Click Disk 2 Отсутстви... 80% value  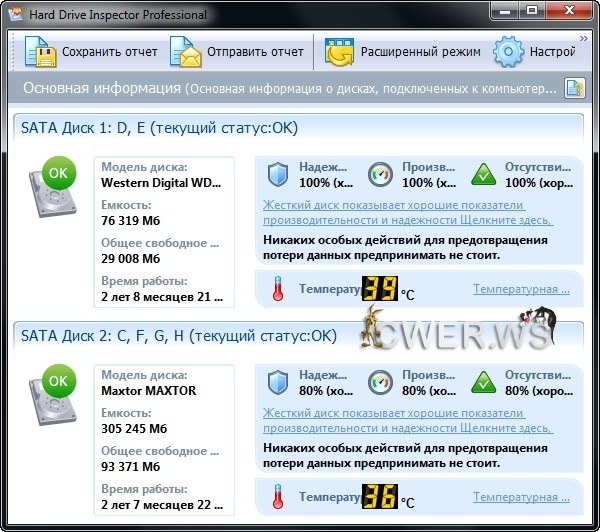point(539,391)
